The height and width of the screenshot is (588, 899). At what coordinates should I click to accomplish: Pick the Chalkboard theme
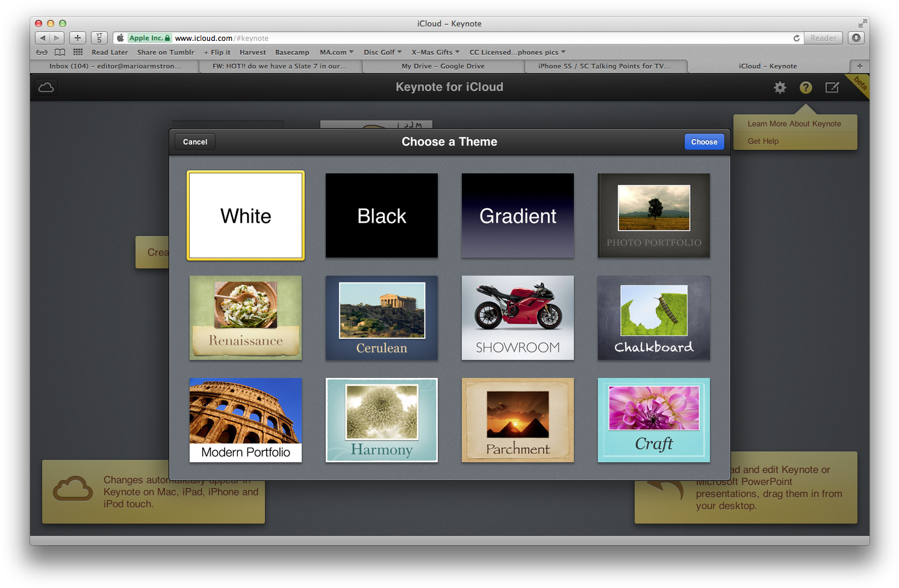(x=654, y=318)
